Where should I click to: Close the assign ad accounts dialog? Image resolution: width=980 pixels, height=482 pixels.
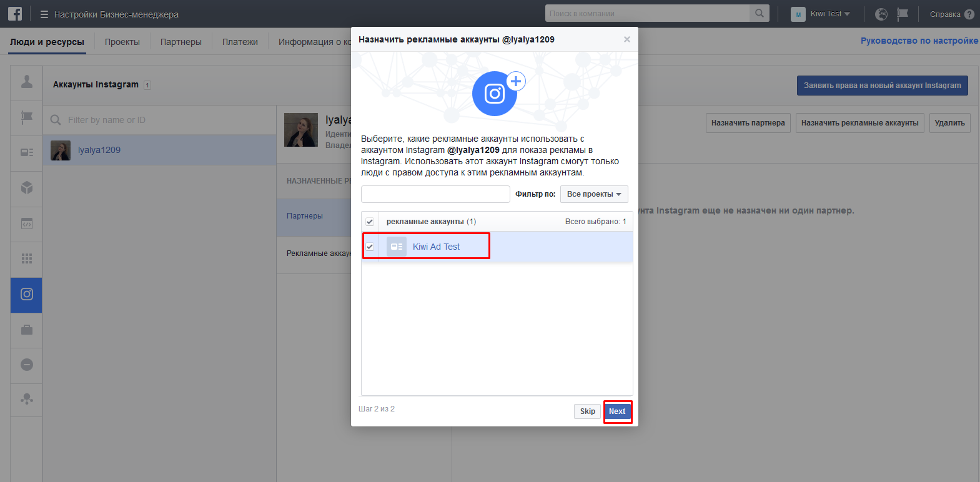coord(626,39)
